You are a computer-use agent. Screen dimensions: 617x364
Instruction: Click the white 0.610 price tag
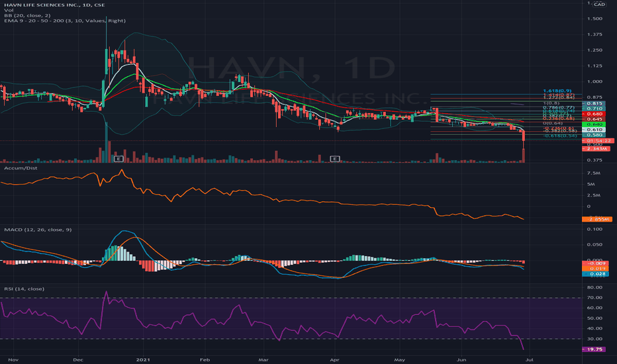tap(594, 130)
